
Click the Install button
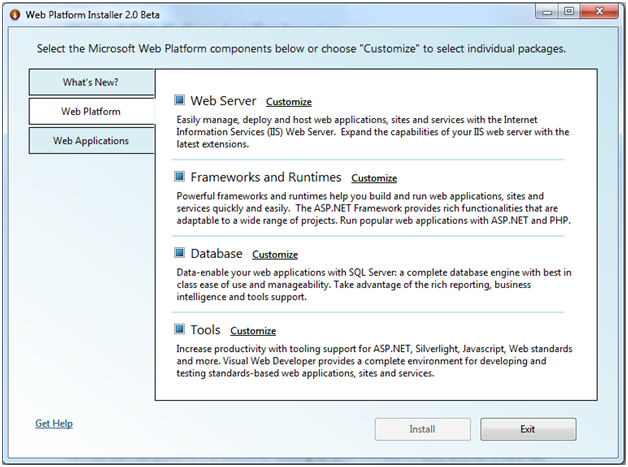[x=423, y=429]
